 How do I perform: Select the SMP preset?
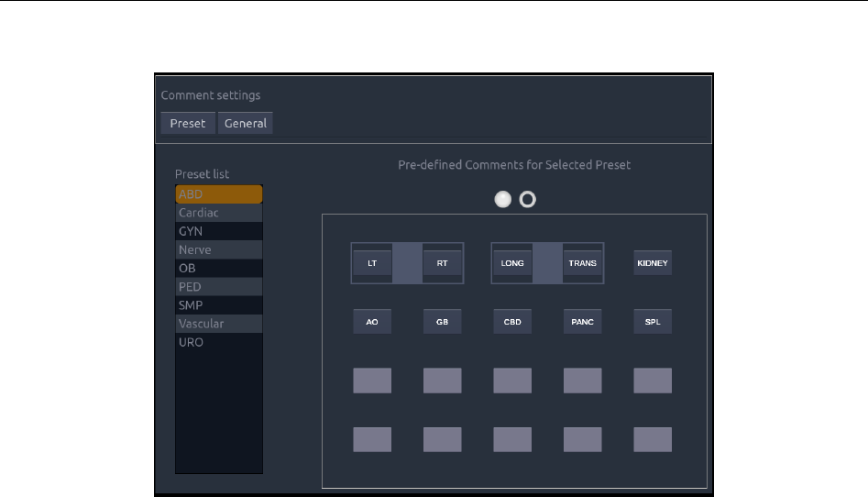(219, 305)
